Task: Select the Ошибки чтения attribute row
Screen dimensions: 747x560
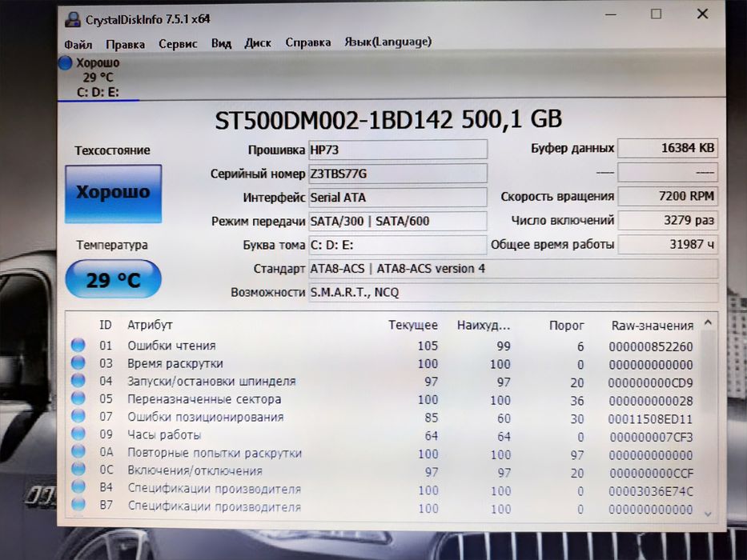Action: 384,346
